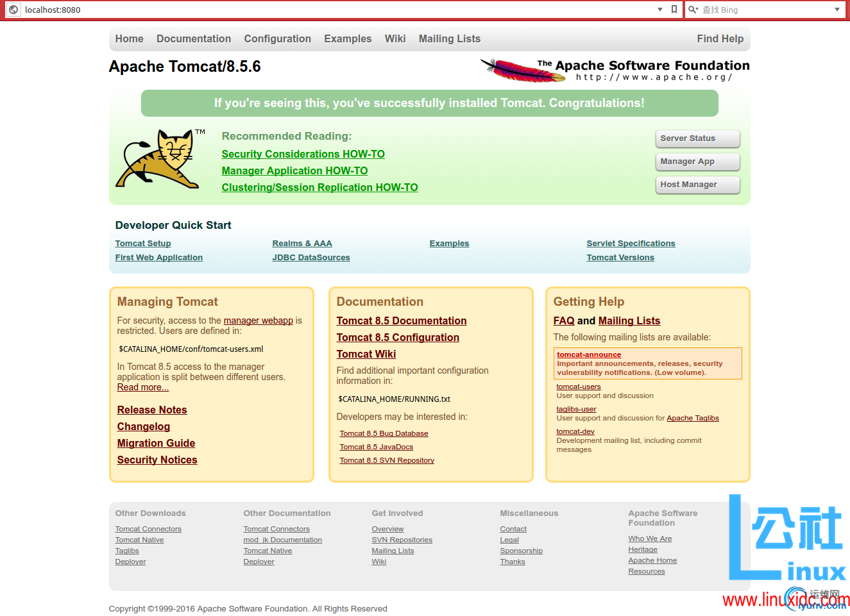Open the Apache Taglibs link

click(693, 418)
